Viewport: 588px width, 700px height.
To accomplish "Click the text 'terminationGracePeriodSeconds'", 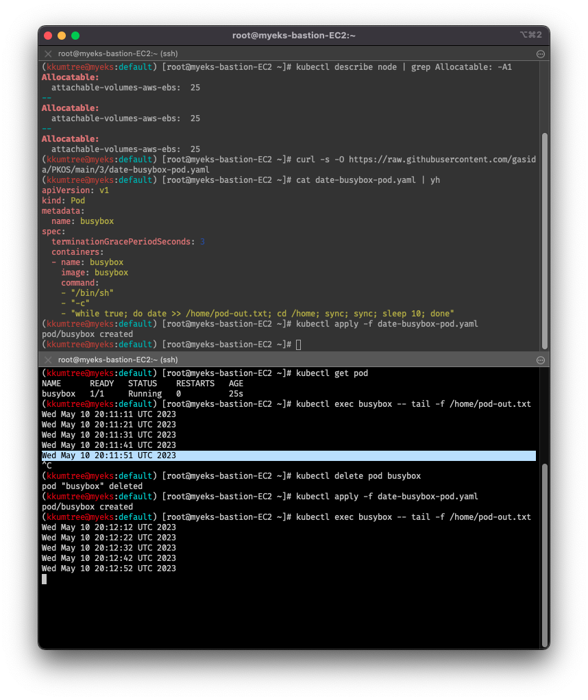I will point(121,242).
